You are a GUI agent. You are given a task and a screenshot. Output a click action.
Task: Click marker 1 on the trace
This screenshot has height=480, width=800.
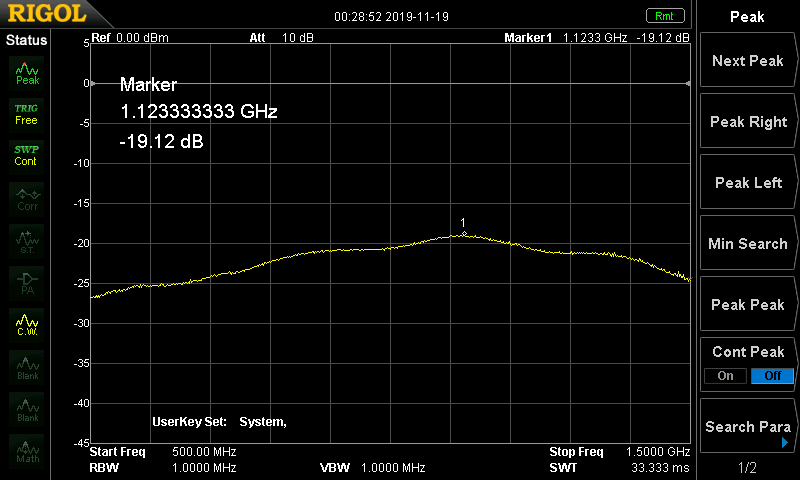click(463, 233)
